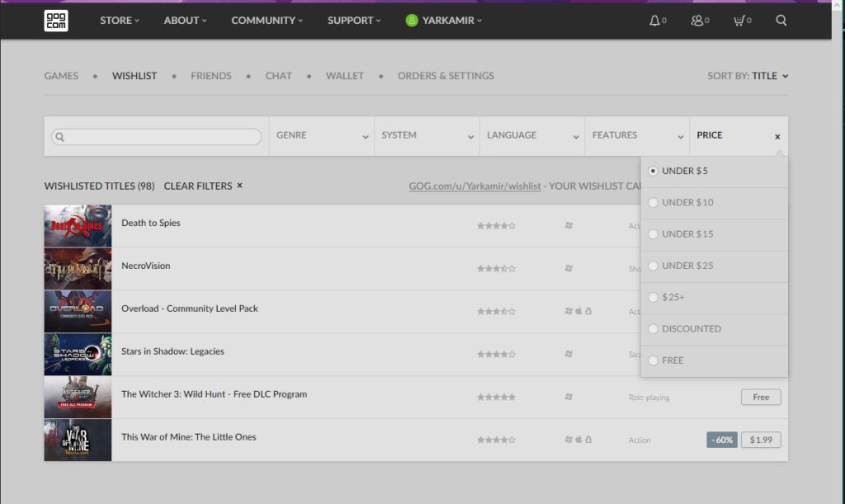
Task: Click star rating for The Witcher 3 DLC
Action: 496,397
